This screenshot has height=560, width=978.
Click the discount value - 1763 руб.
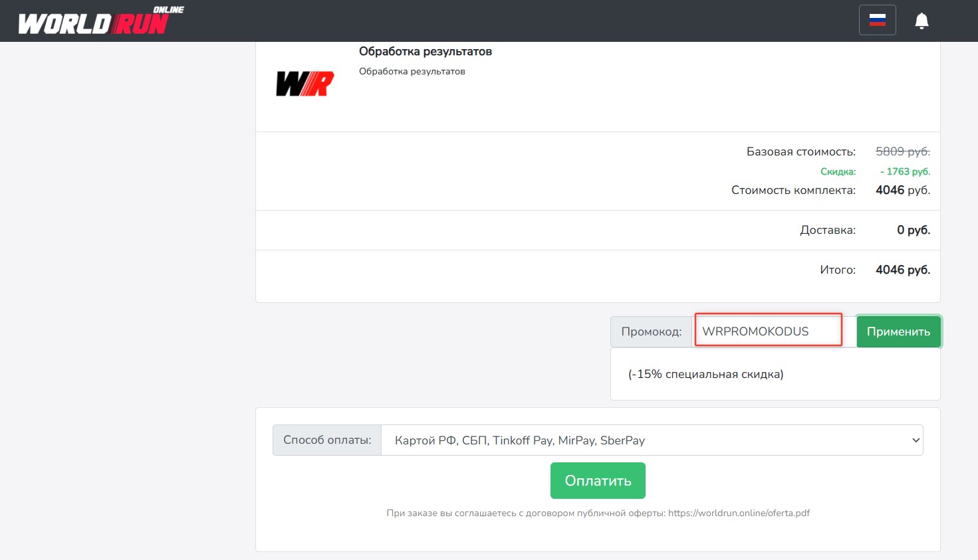click(x=905, y=171)
